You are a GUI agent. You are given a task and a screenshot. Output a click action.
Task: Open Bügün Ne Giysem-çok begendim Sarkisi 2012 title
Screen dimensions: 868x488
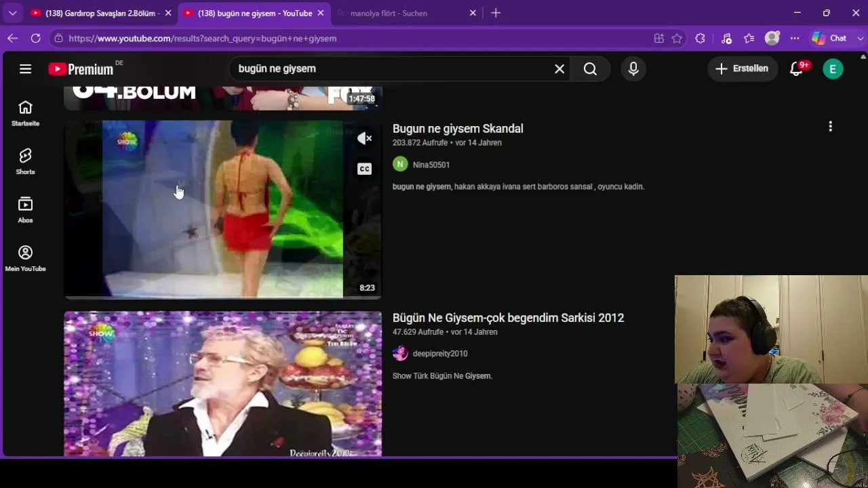coord(508,318)
